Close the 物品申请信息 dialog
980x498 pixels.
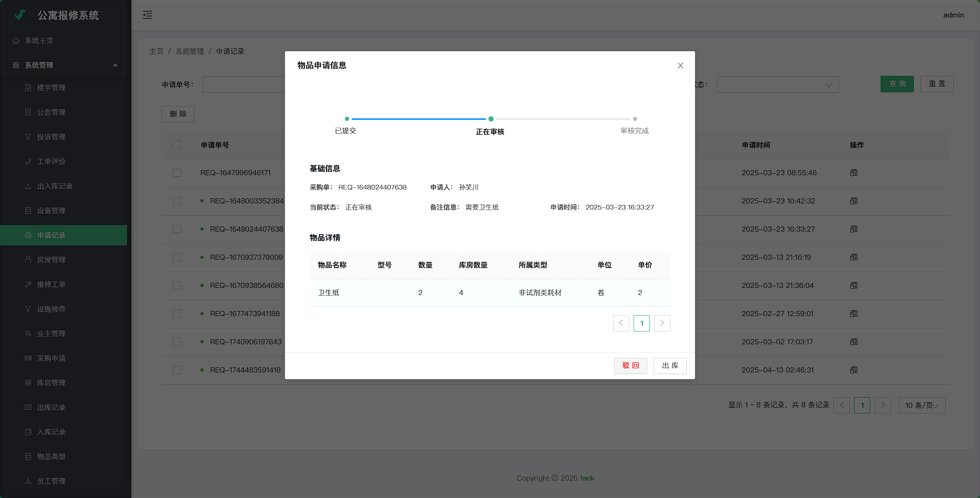click(680, 66)
